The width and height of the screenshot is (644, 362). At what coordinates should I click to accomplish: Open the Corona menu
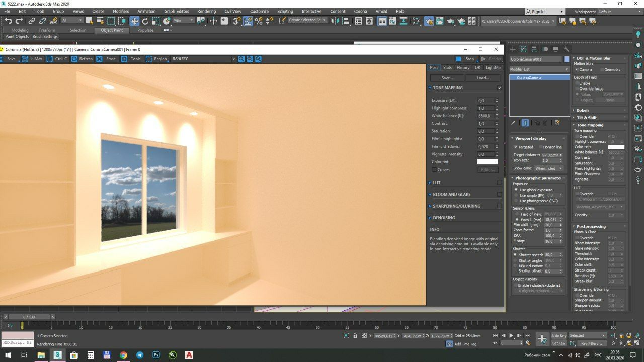[360, 11]
